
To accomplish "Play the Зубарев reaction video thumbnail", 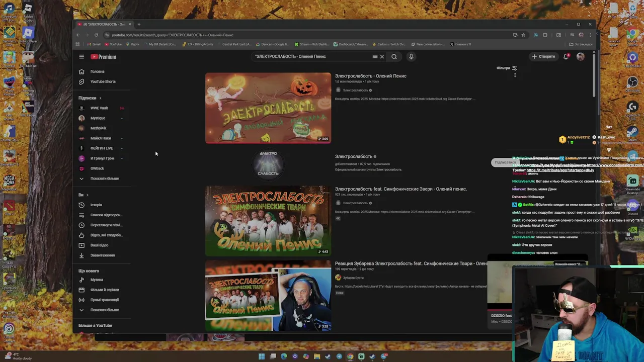I will pyautogui.click(x=268, y=295).
